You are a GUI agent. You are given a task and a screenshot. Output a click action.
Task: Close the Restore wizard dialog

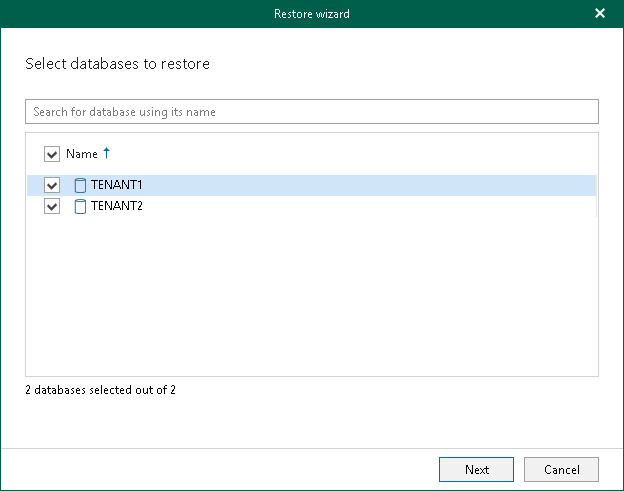600,13
